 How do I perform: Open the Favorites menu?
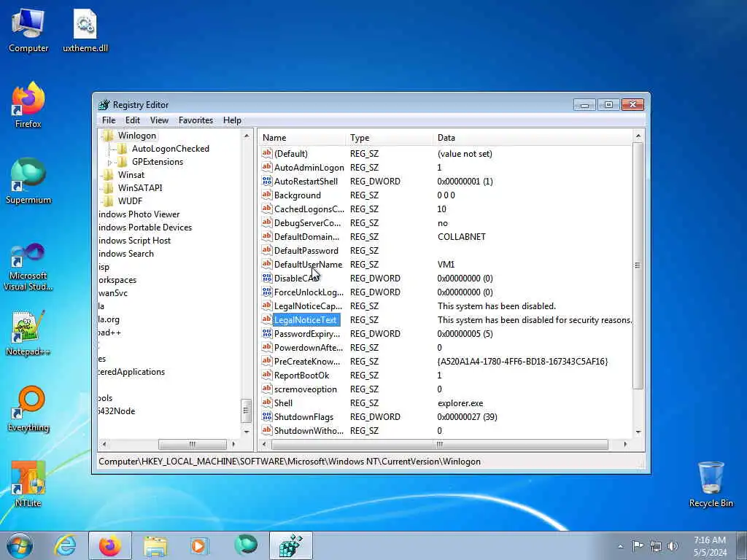coord(196,120)
